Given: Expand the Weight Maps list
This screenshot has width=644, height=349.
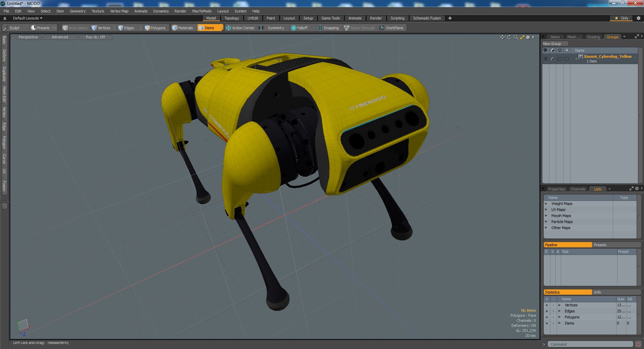Looking at the screenshot, I should click(546, 204).
